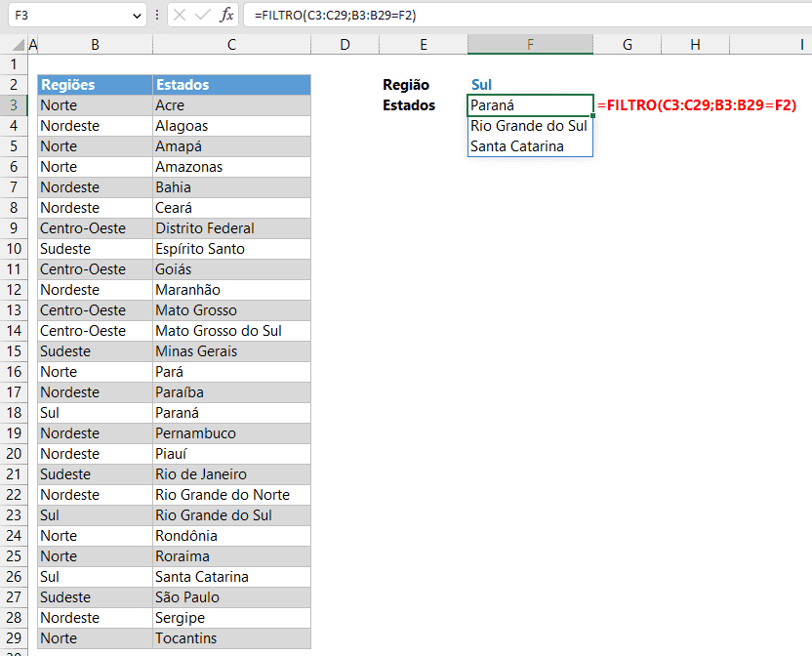Select the Pernambuco cell
Viewport: 812px width, 656px height.
click(x=231, y=433)
